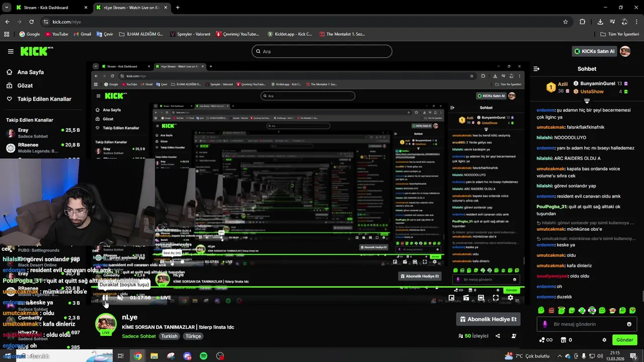644x362 pixels.
Task: Go back in browser history
Action: (7, 22)
